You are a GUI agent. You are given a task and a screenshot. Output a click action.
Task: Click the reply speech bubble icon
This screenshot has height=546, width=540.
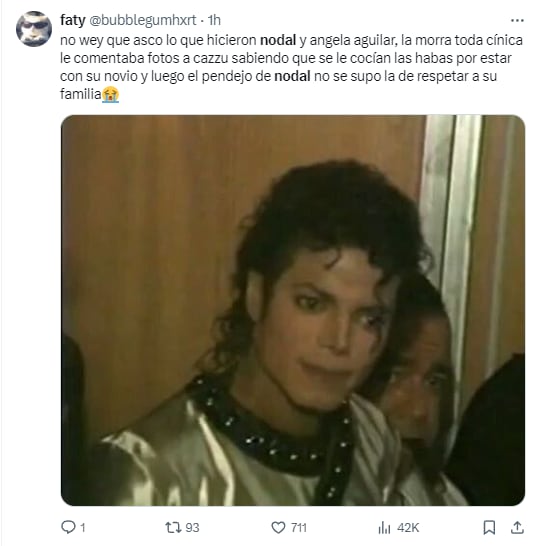pos(68,527)
